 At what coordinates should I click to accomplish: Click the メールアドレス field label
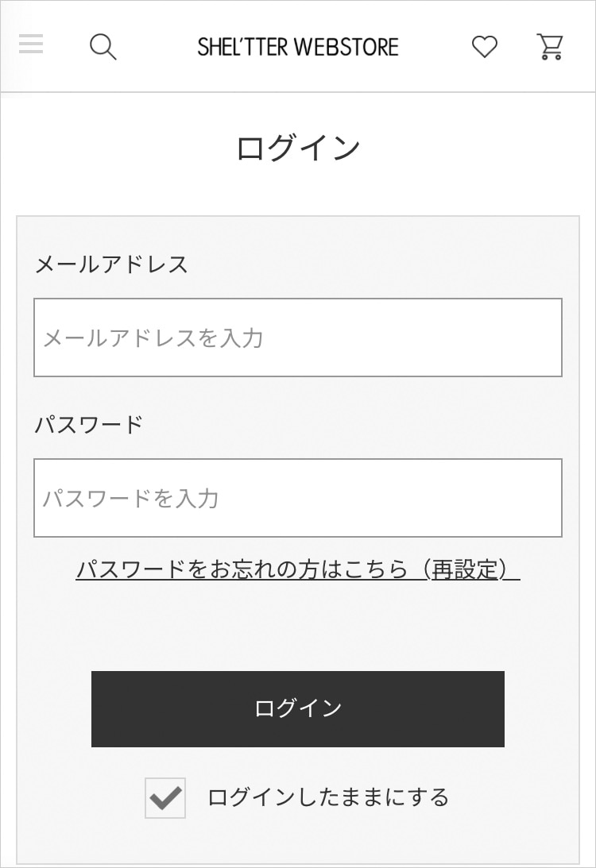[x=111, y=264]
